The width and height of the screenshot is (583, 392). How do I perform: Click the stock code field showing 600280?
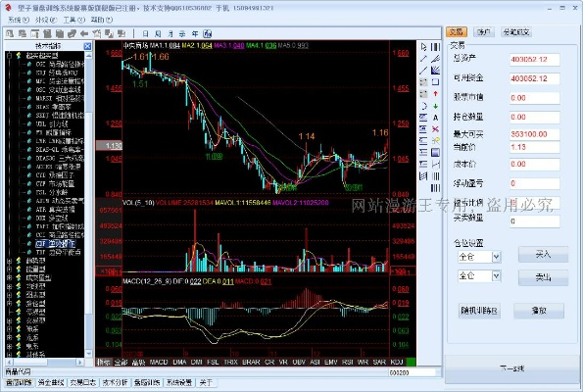pyautogui.click(x=412, y=372)
